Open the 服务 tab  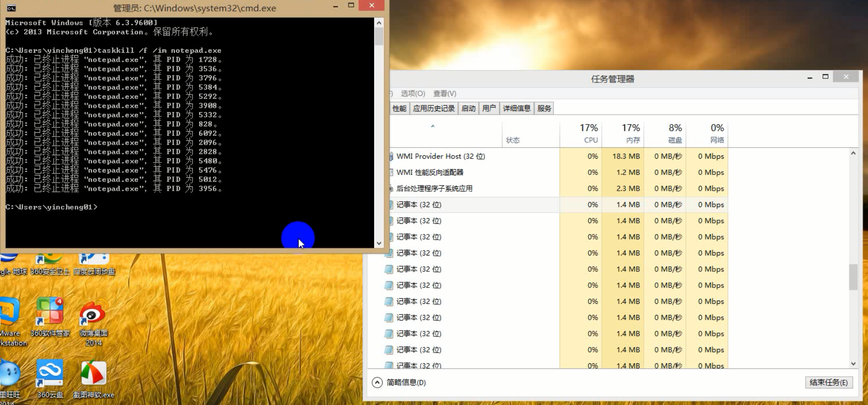[544, 108]
